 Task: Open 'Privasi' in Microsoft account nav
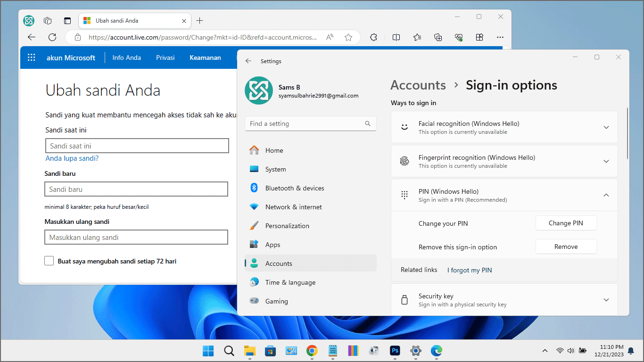(165, 58)
